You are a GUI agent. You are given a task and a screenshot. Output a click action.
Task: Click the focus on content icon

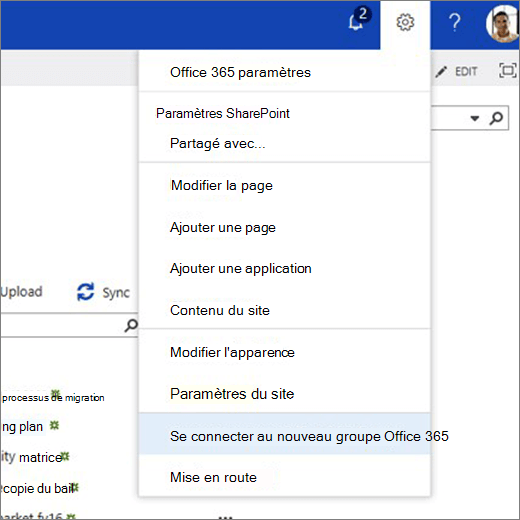tap(508, 71)
